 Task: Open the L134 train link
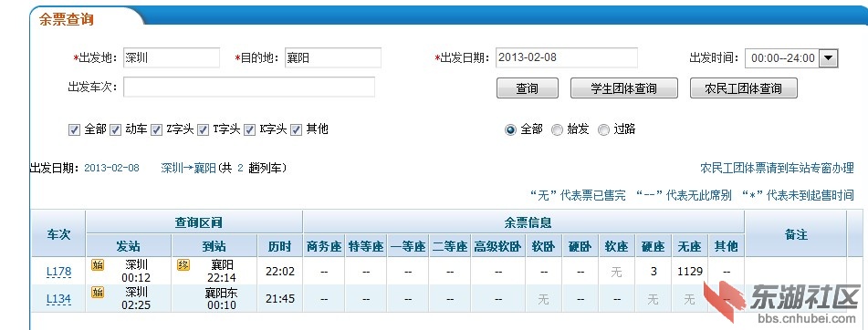[58, 299]
